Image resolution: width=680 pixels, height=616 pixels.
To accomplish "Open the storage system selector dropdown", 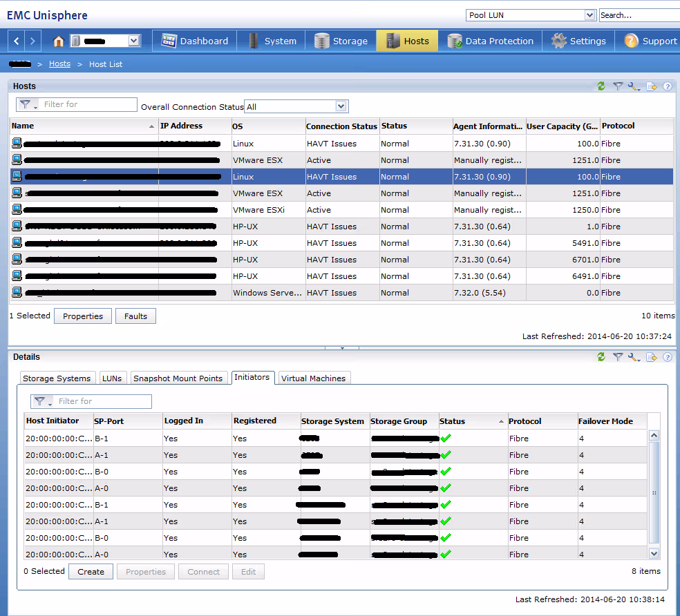I will [x=134, y=41].
